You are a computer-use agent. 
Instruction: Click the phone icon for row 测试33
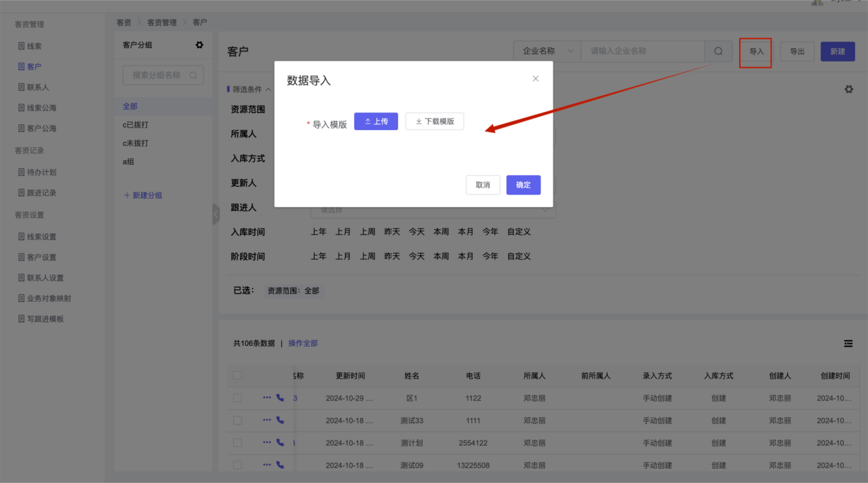click(x=280, y=421)
